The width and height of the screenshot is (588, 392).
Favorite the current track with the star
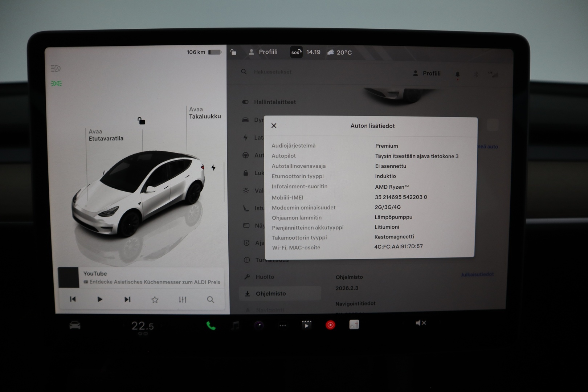[155, 300]
